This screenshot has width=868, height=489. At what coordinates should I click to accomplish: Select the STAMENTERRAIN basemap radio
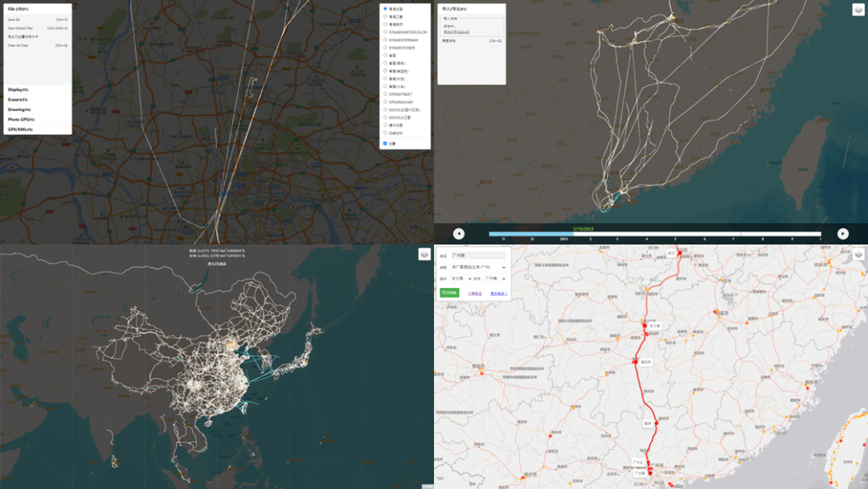385,40
